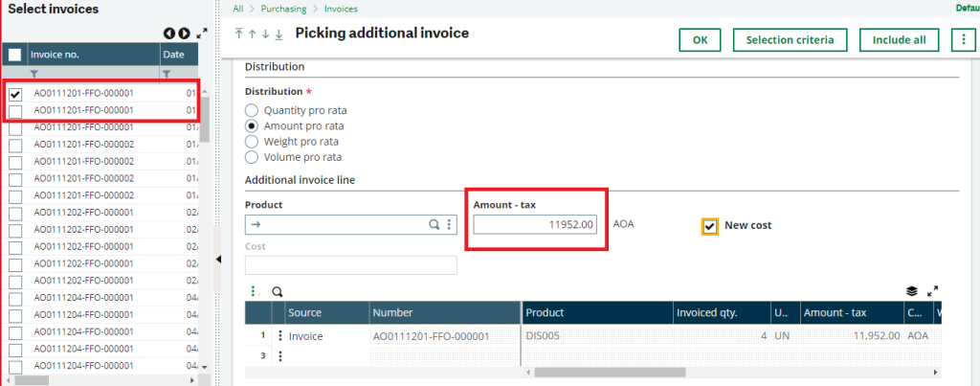
Task: Select the Quantity pro rata option
Action: click(252, 111)
